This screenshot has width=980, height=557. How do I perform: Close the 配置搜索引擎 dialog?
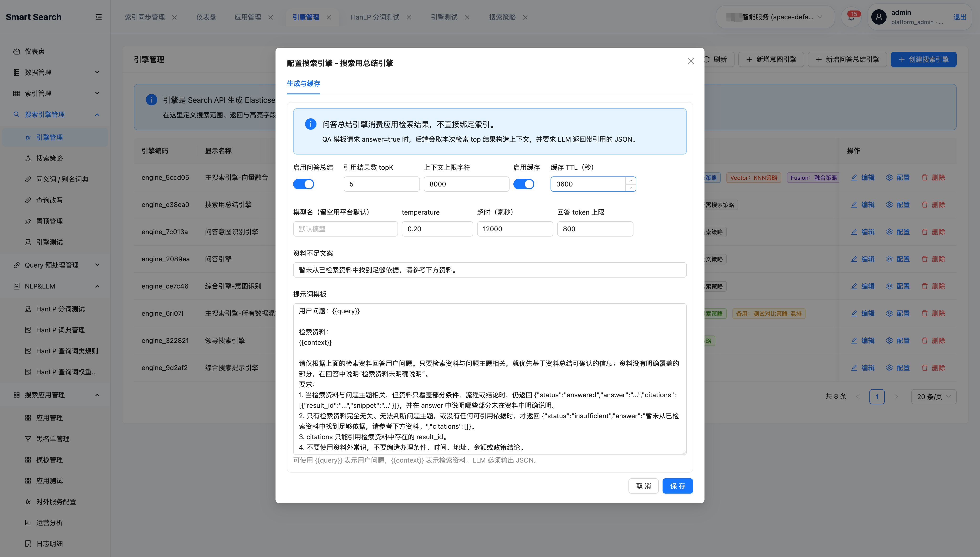(690, 61)
